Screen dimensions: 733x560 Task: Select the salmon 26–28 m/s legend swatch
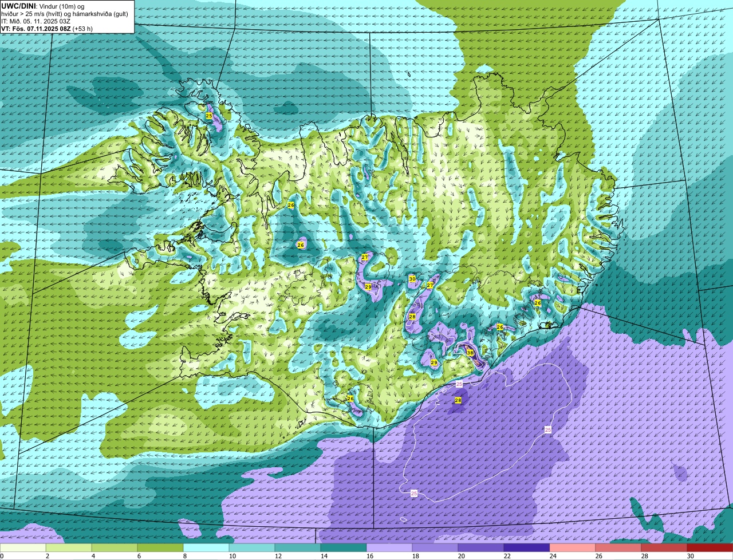tap(618, 548)
